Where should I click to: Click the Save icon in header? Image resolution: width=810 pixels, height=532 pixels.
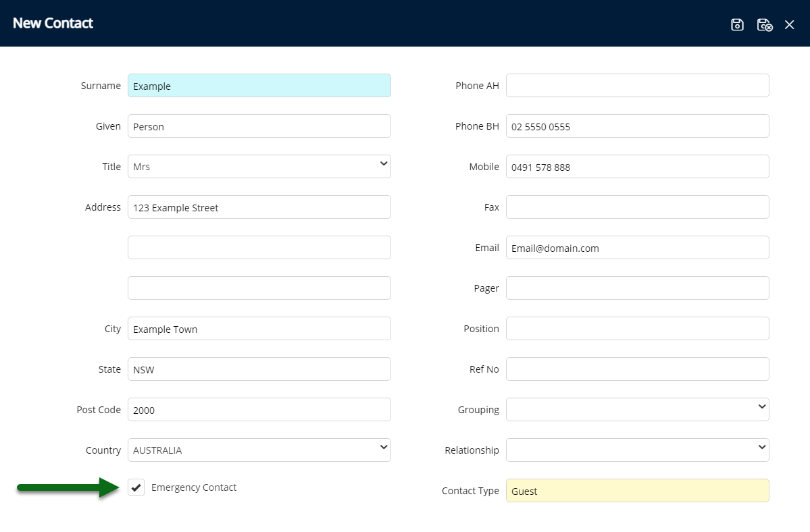coord(737,25)
